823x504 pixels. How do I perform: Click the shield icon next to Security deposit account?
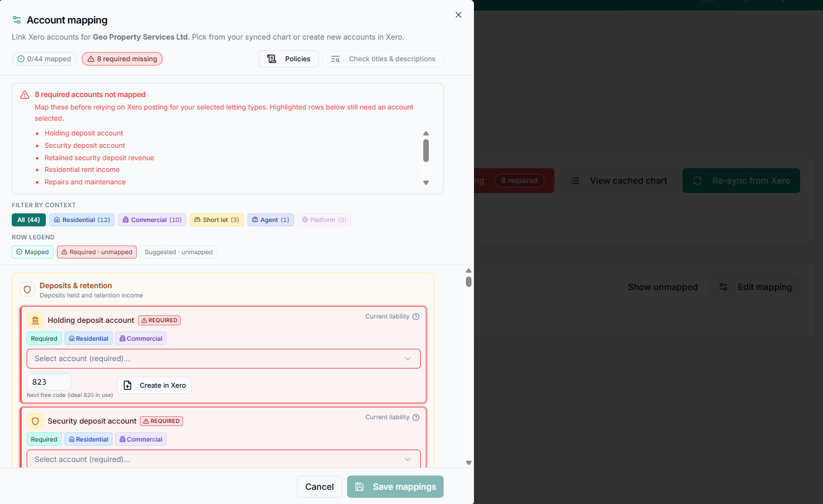point(35,421)
